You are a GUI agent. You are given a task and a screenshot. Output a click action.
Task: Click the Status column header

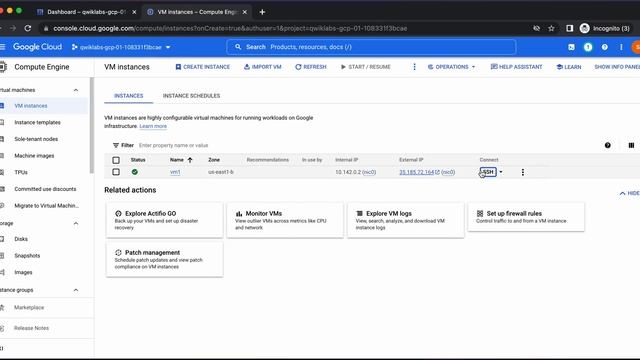(x=138, y=160)
